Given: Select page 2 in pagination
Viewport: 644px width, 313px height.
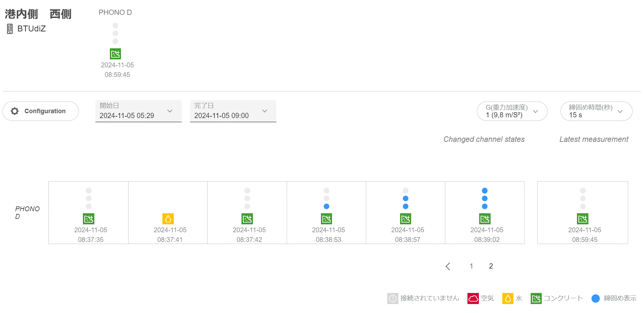Looking at the screenshot, I should [x=491, y=266].
